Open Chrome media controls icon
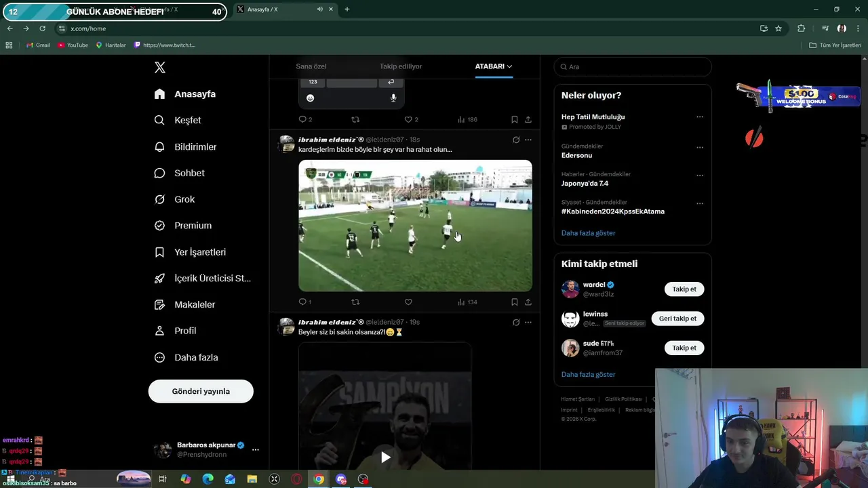 825,28
